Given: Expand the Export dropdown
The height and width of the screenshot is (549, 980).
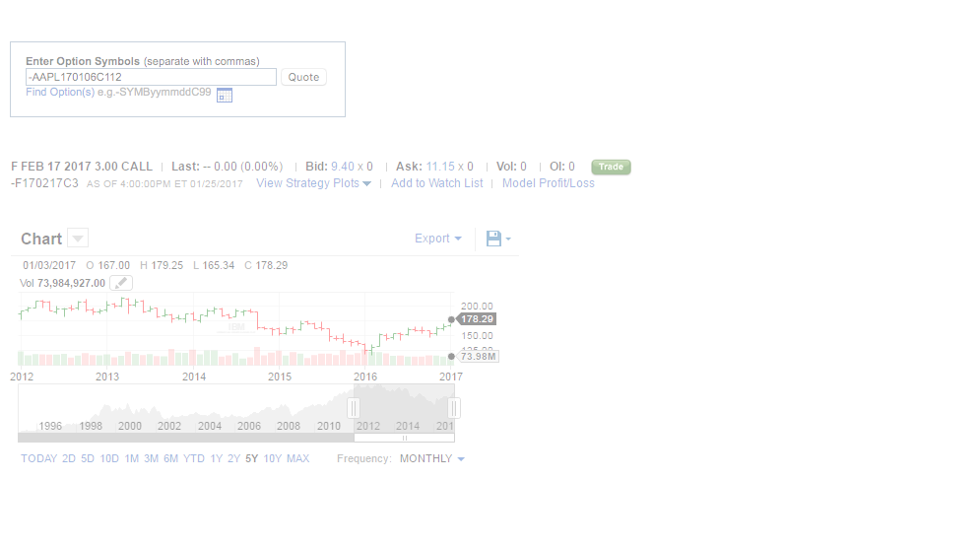Looking at the screenshot, I should tap(438, 239).
